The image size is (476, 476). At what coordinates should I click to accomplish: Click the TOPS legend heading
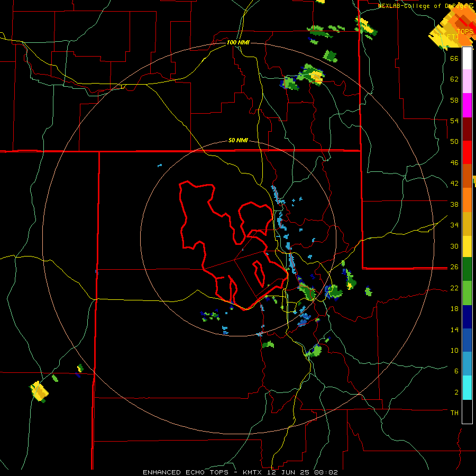[x=465, y=32]
